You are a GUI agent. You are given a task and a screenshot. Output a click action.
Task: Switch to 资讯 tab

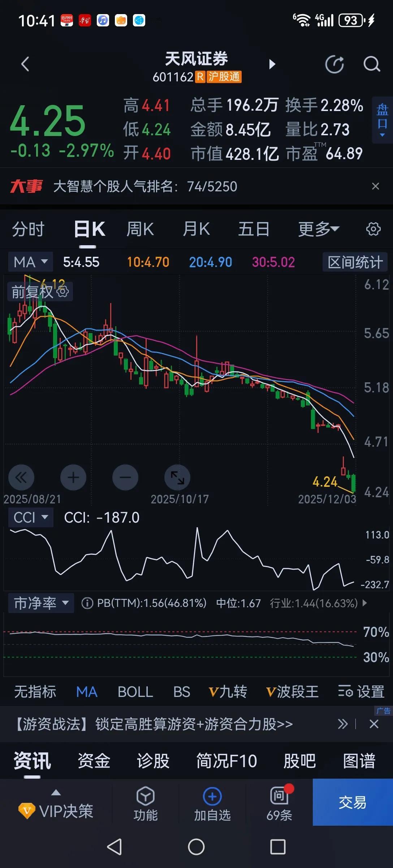tap(32, 761)
